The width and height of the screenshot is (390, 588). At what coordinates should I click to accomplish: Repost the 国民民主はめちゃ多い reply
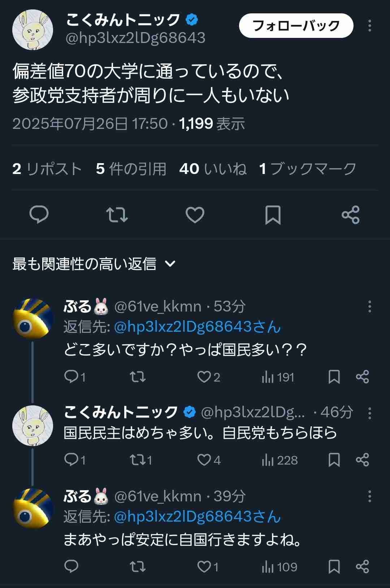tap(138, 460)
